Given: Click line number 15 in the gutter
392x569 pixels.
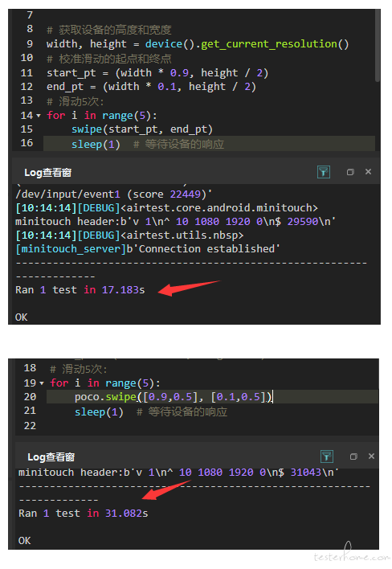Looking at the screenshot, I should click(x=27, y=129).
